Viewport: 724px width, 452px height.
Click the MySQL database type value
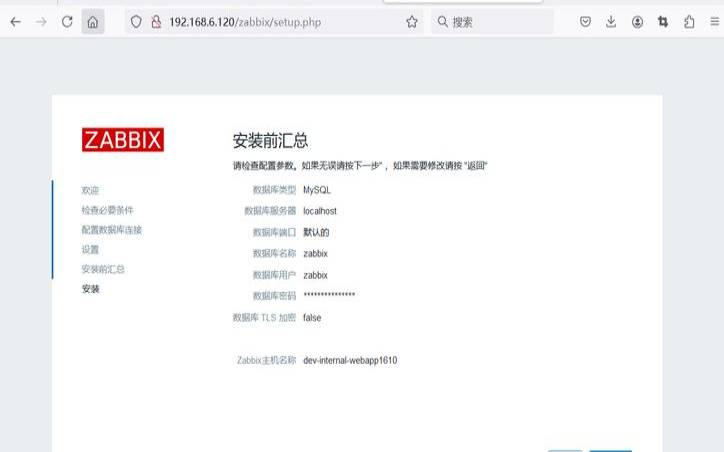click(317, 190)
